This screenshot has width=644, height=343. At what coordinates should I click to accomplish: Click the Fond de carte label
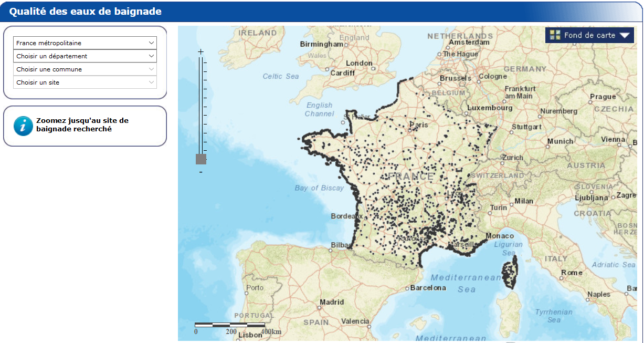point(589,35)
